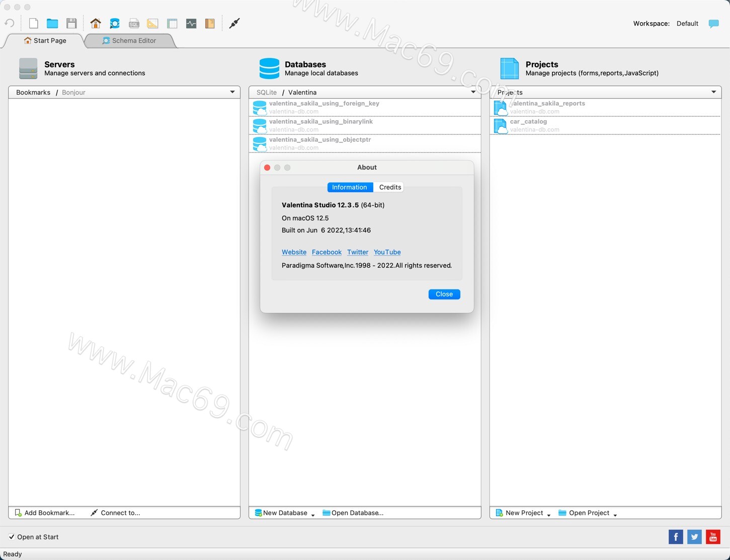This screenshot has width=730, height=560.
Task: Click Open Database... button
Action: pyautogui.click(x=353, y=513)
